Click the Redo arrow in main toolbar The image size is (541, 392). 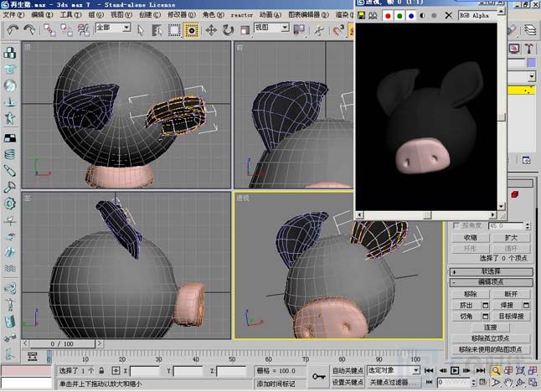point(29,30)
